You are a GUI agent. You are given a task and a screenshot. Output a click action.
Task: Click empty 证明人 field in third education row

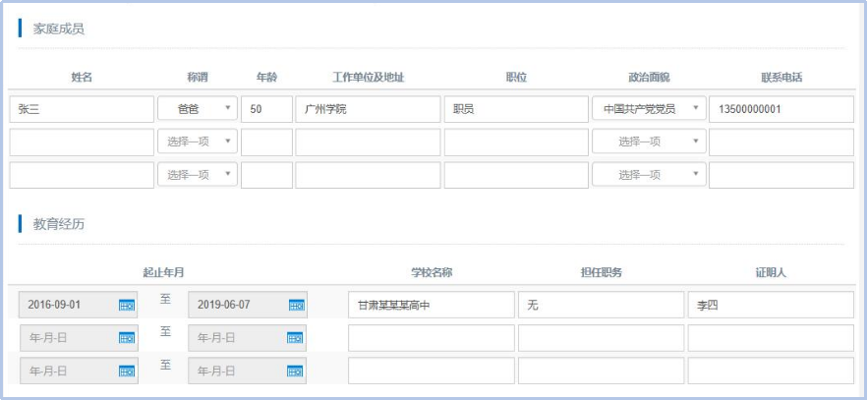(x=771, y=371)
